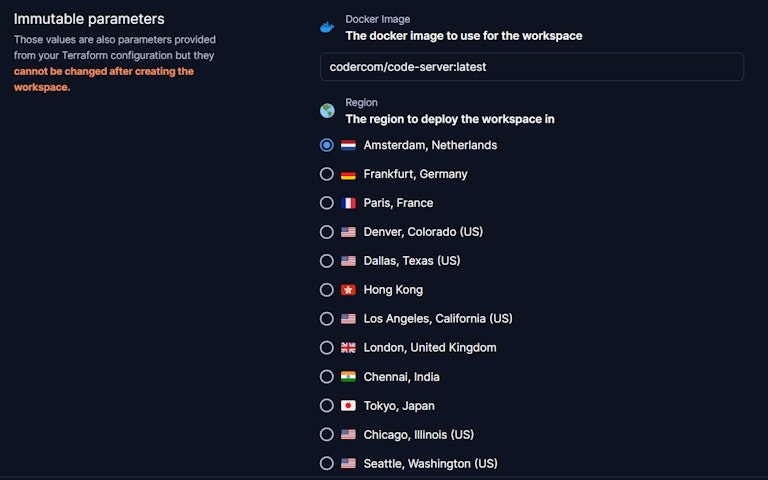Click the Docker Image text field
Image resolution: width=768 pixels, height=480 pixels.
[x=532, y=67]
